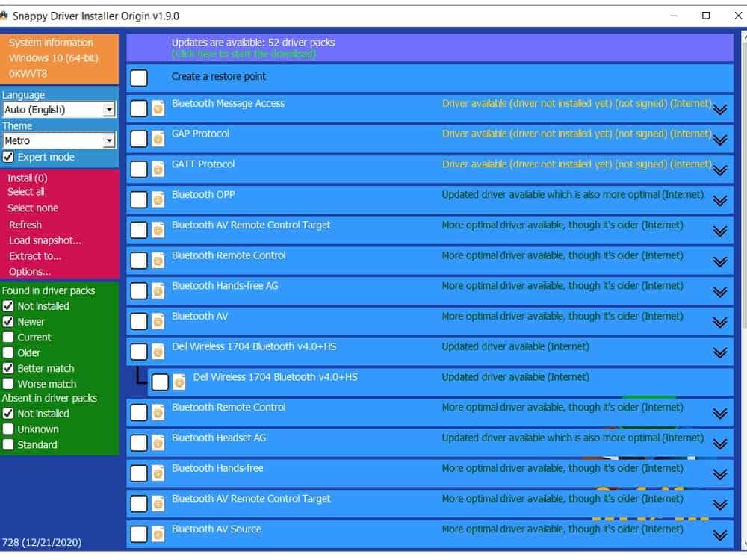
Task: Click Install (0) in the red panel
Action: [27, 178]
